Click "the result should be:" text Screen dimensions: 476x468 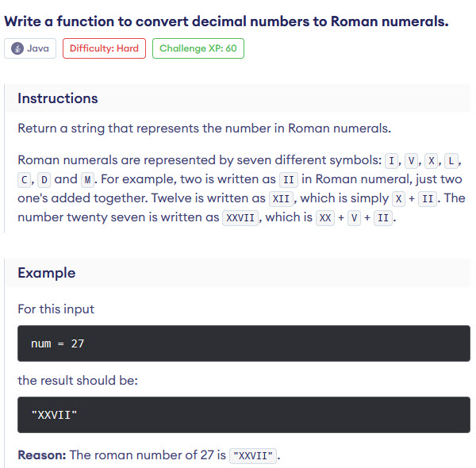point(78,380)
